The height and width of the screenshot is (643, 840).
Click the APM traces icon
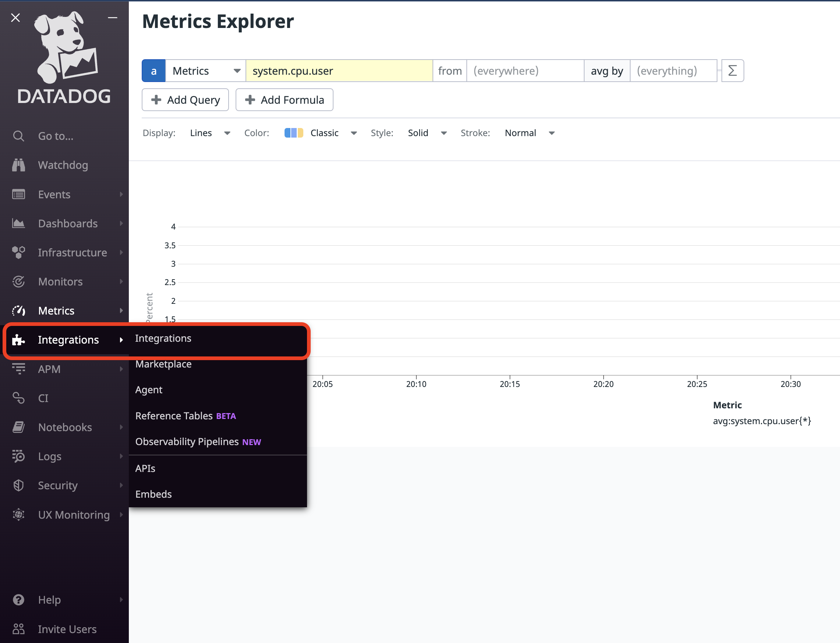[18, 369]
